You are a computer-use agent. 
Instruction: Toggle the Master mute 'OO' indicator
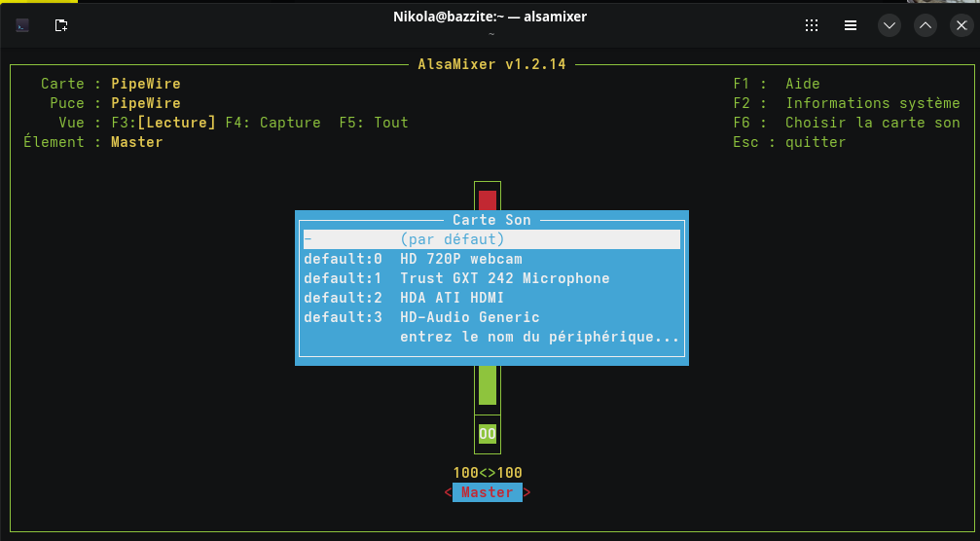(x=488, y=434)
